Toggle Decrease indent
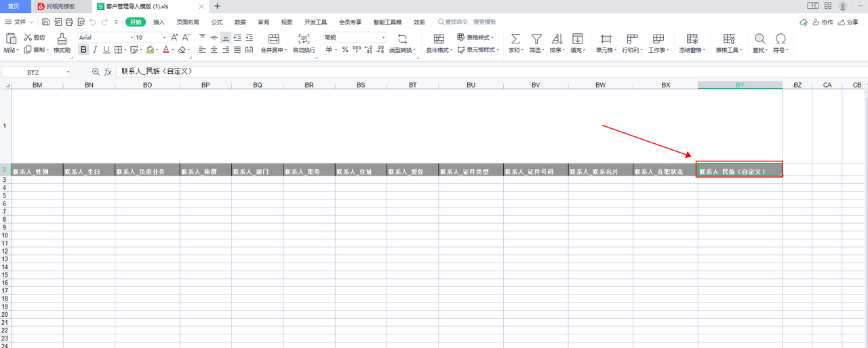Viewport: 868px width, 348px height. 237,37
